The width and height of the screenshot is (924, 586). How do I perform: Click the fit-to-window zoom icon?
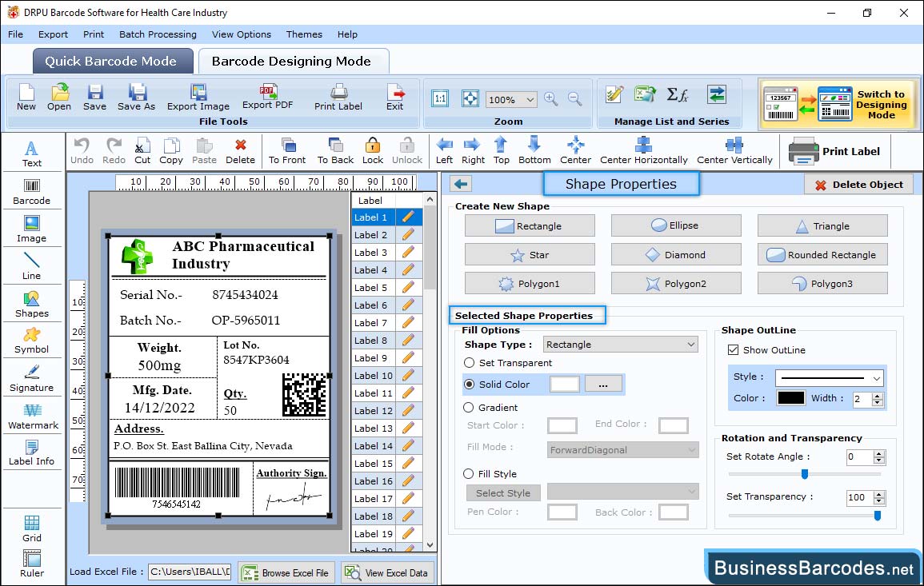click(x=470, y=98)
